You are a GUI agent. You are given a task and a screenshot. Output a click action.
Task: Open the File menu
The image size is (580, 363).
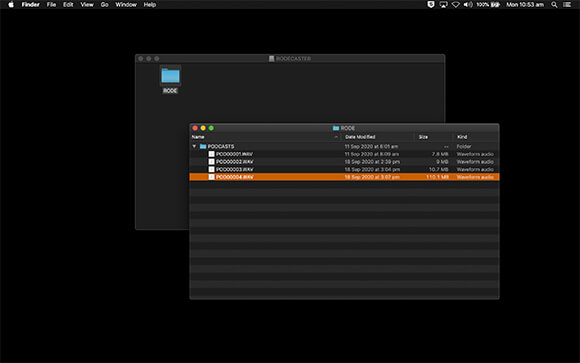pyautogui.click(x=51, y=4)
